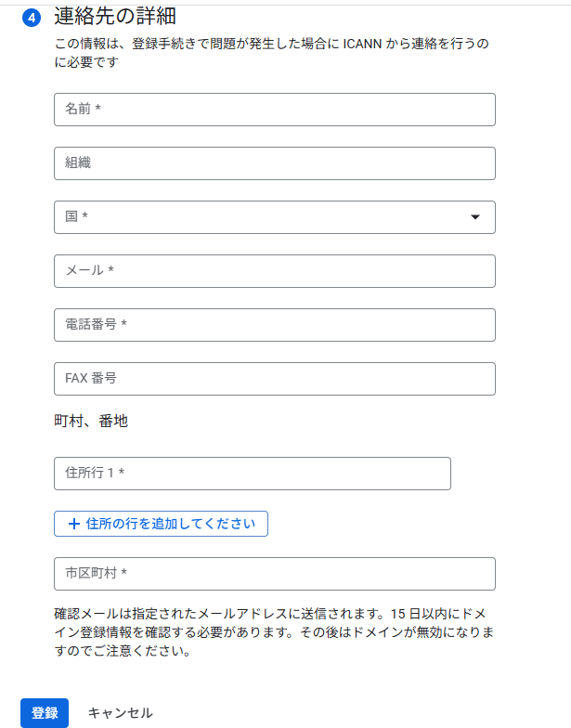
Task: Click the 連絡先の詳細 section heading
Action: [115, 17]
